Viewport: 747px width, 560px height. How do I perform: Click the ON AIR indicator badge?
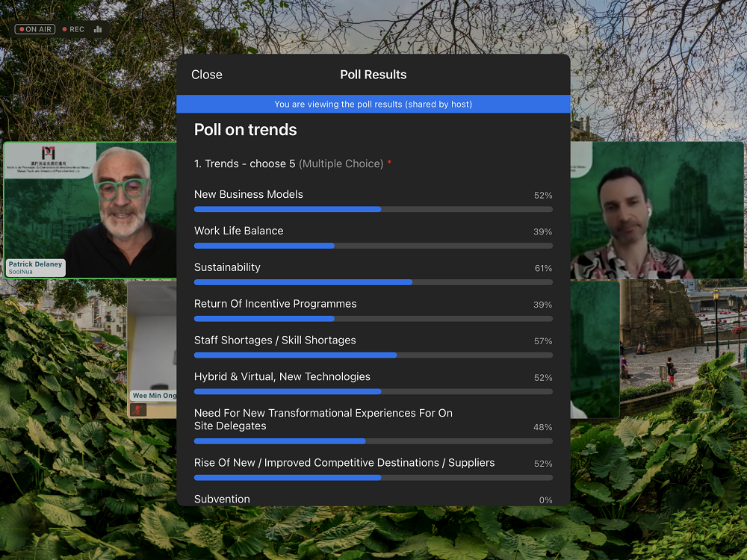pyautogui.click(x=35, y=29)
